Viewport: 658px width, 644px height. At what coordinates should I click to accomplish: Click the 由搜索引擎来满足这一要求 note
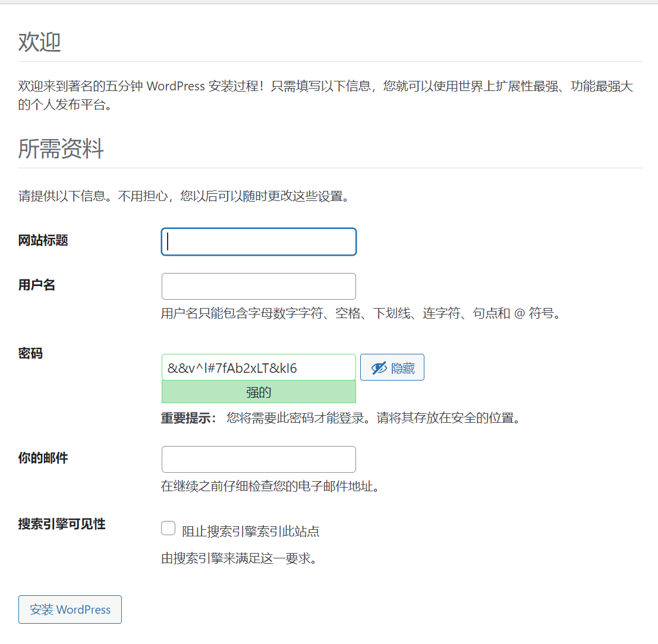pos(239,558)
